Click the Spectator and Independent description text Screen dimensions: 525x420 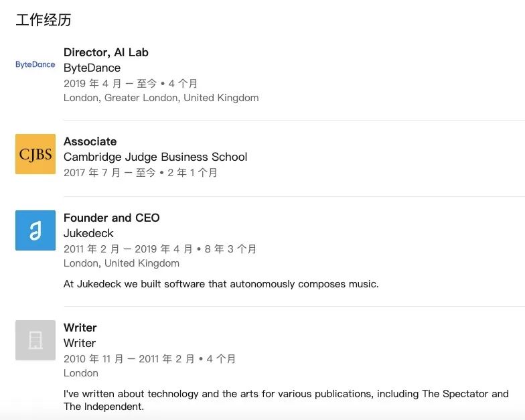coord(286,400)
